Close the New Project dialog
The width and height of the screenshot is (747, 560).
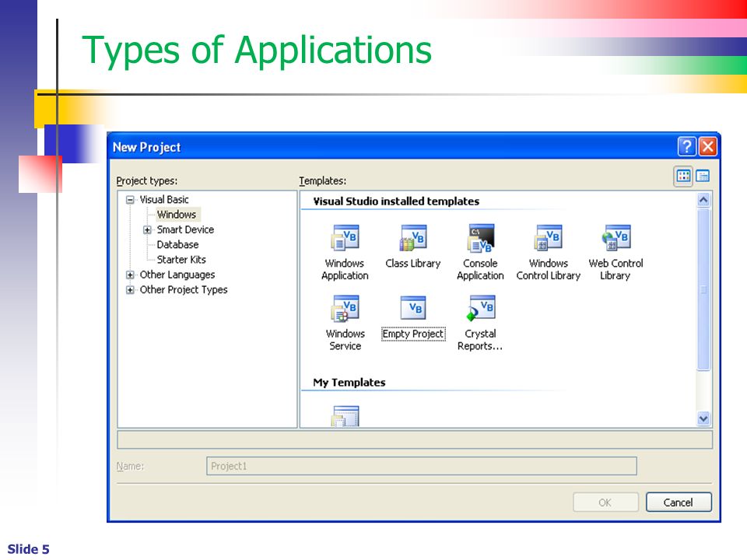pyautogui.click(x=708, y=147)
